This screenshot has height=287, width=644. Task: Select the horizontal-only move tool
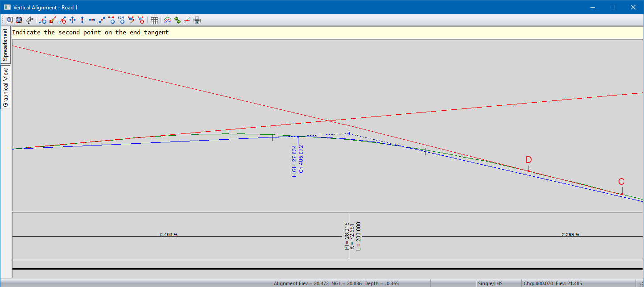tap(92, 20)
